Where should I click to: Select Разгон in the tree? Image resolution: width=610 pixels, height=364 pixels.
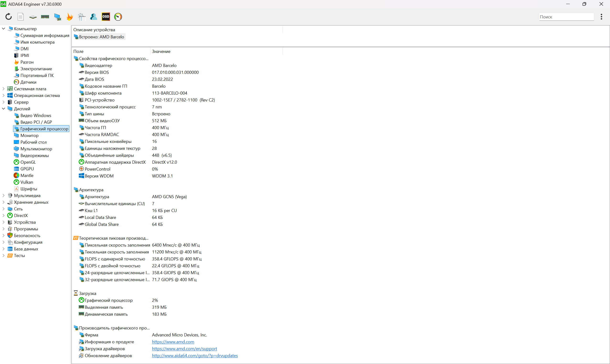pyautogui.click(x=27, y=62)
